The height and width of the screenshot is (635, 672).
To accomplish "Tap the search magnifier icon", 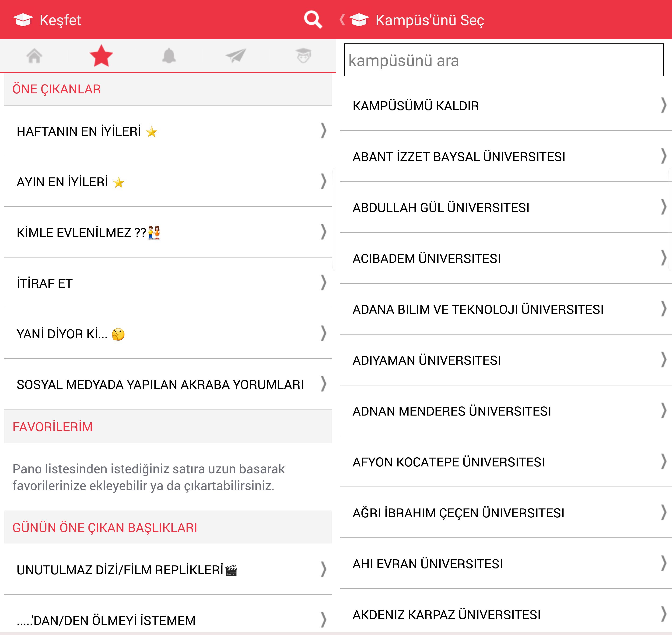I will (x=312, y=20).
